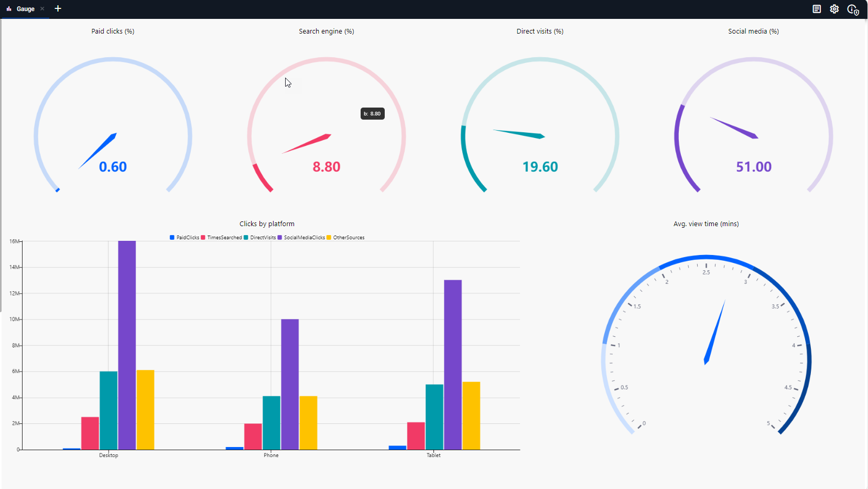
Task: Select the Gauge tab
Action: (x=25, y=9)
